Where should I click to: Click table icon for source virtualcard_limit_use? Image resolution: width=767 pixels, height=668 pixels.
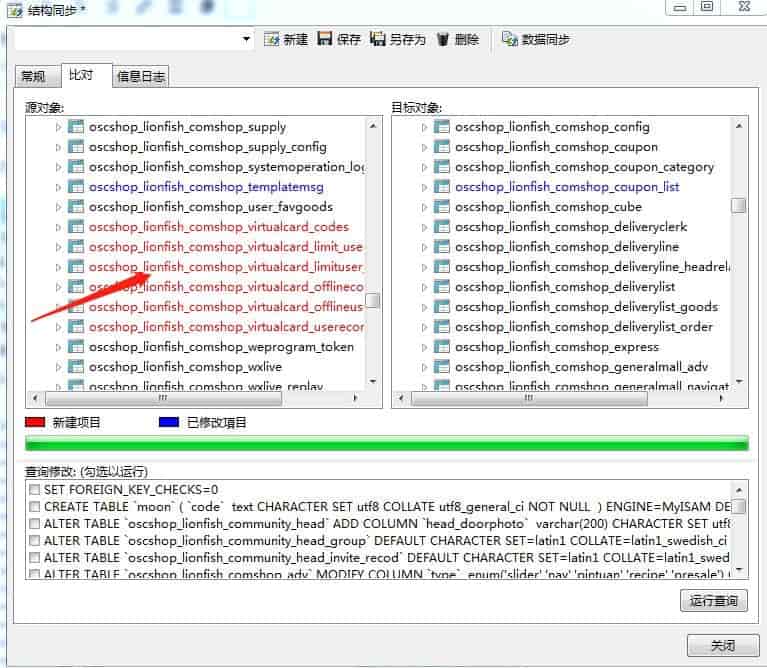click(x=76, y=247)
